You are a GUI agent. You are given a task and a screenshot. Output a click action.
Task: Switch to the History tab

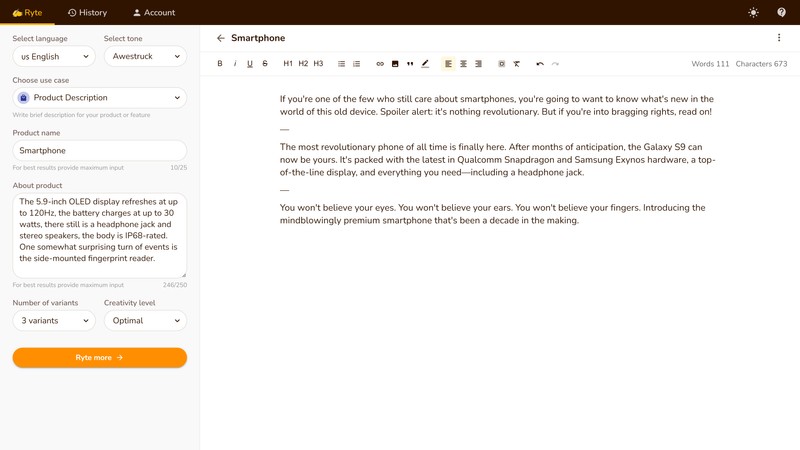click(x=87, y=12)
